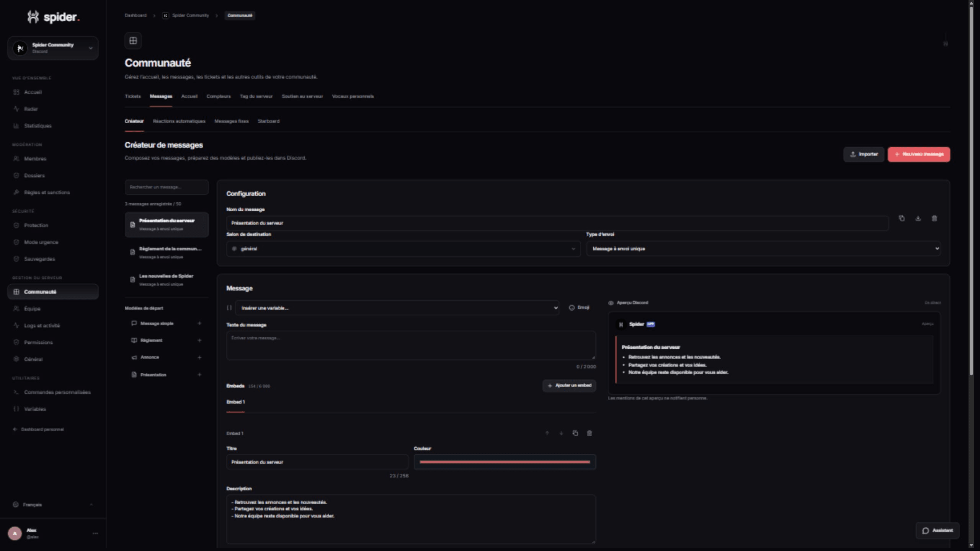Click Ajouter un embed button
Viewport: 980px width, 551px height.
point(569,386)
